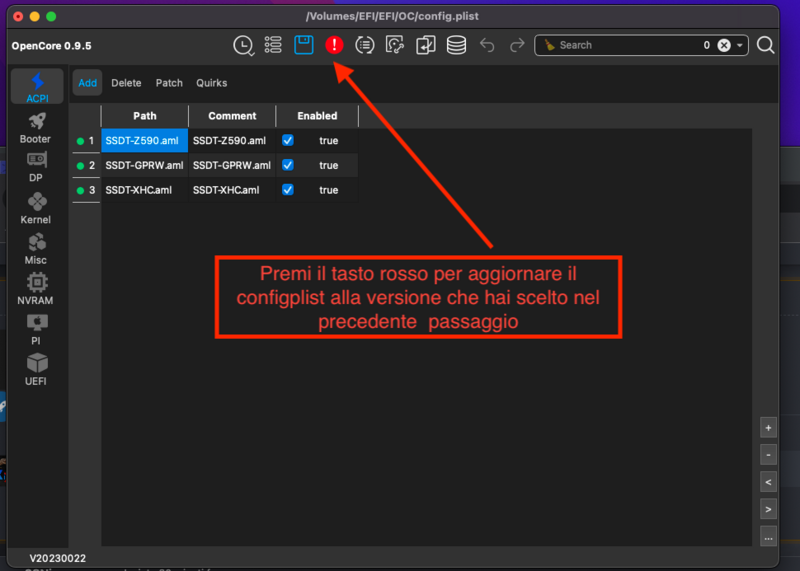
Task: Open the Booter section in sidebar
Action: (x=36, y=127)
